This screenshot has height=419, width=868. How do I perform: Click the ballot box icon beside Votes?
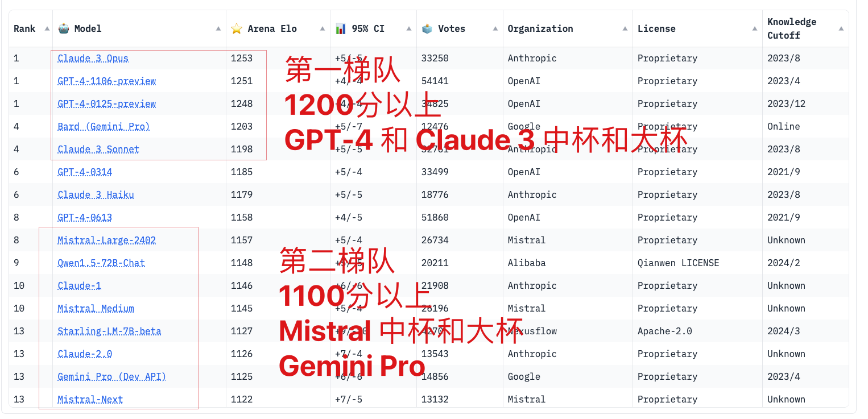tap(427, 28)
